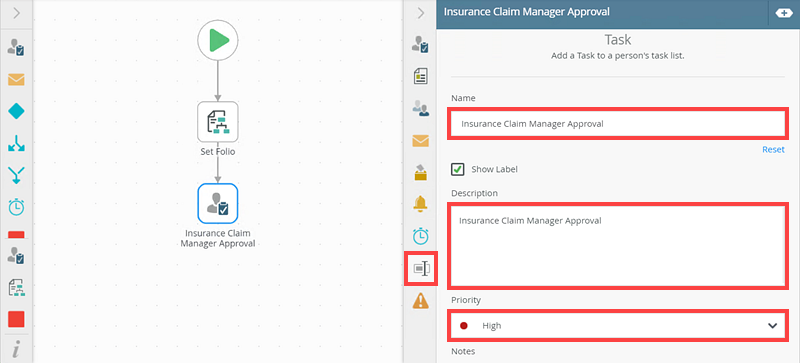Image resolution: width=800 pixels, height=363 pixels.
Task: Click the green Start node on the canvas
Action: [218, 40]
